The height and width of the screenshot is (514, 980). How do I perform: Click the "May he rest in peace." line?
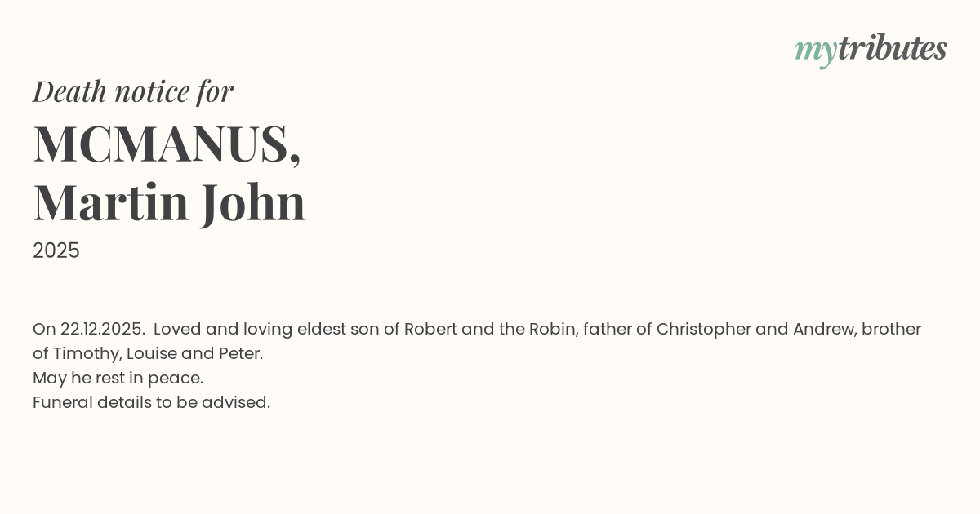[118, 379]
